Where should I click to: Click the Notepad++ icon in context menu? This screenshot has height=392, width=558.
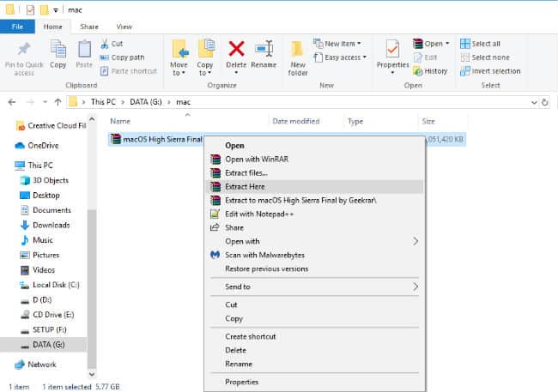(215, 214)
